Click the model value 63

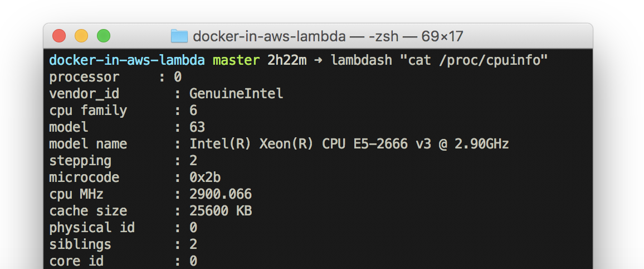click(197, 127)
